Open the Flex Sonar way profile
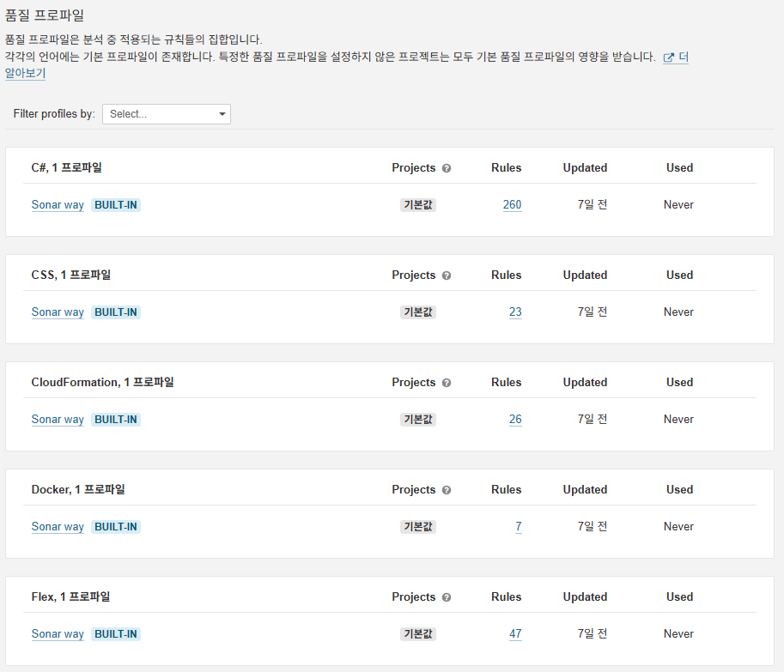This screenshot has width=784, height=672. tap(58, 634)
